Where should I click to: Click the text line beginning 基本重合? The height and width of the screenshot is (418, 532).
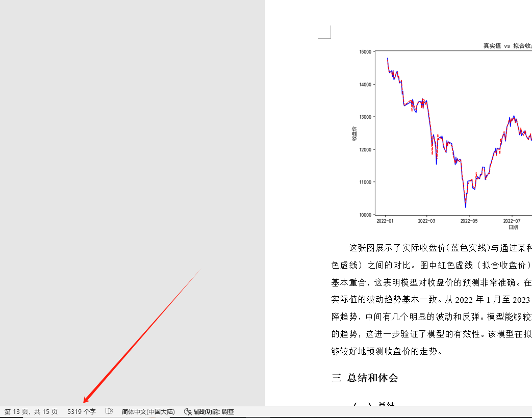tap(432, 282)
